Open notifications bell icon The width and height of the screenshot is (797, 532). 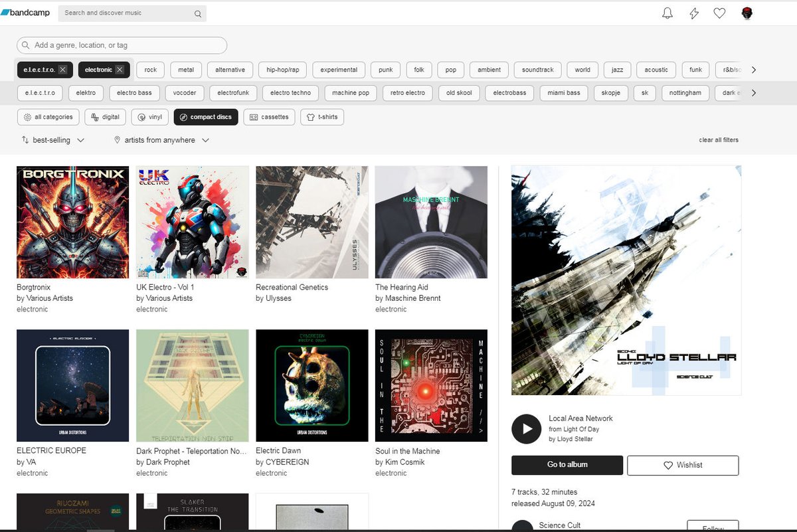point(668,13)
